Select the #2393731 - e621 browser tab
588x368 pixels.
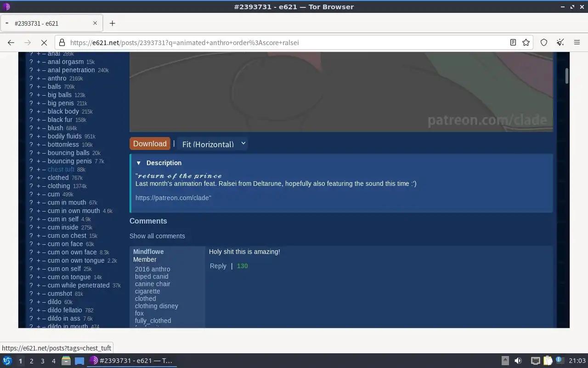tap(51, 23)
